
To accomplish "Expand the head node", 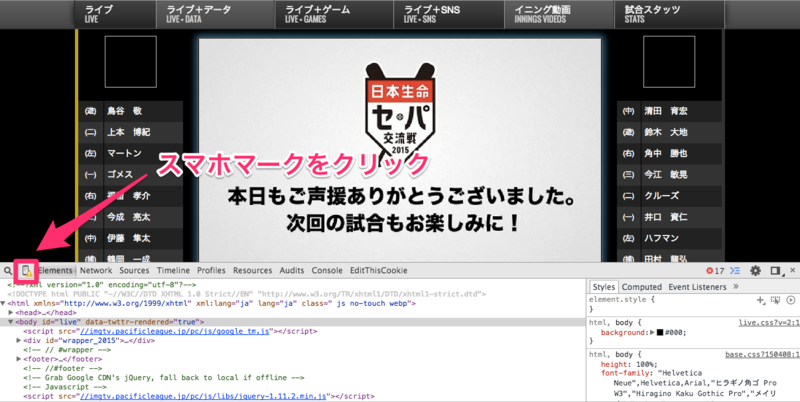I will point(11,313).
